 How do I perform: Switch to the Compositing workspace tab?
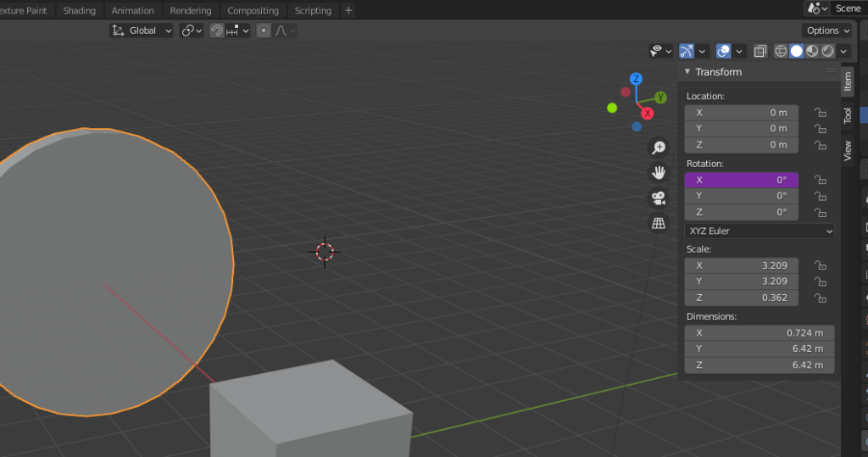(x=253, y=10)
